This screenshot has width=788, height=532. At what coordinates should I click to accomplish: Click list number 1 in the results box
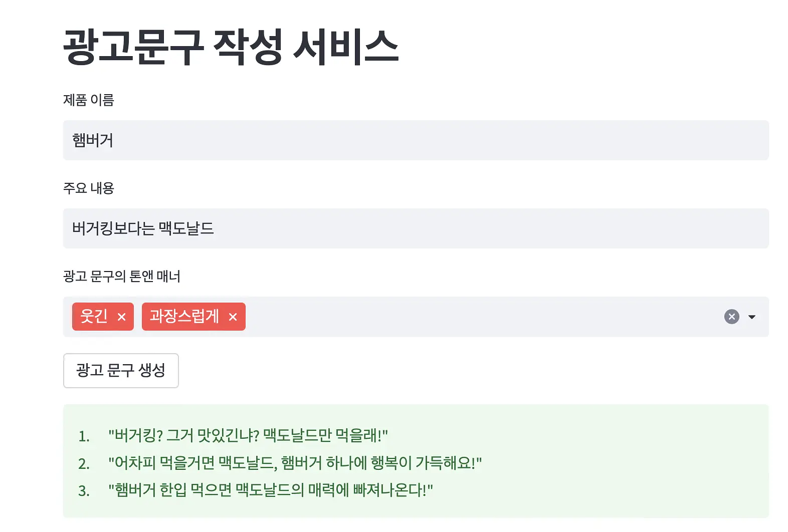[x=84, y=436]
